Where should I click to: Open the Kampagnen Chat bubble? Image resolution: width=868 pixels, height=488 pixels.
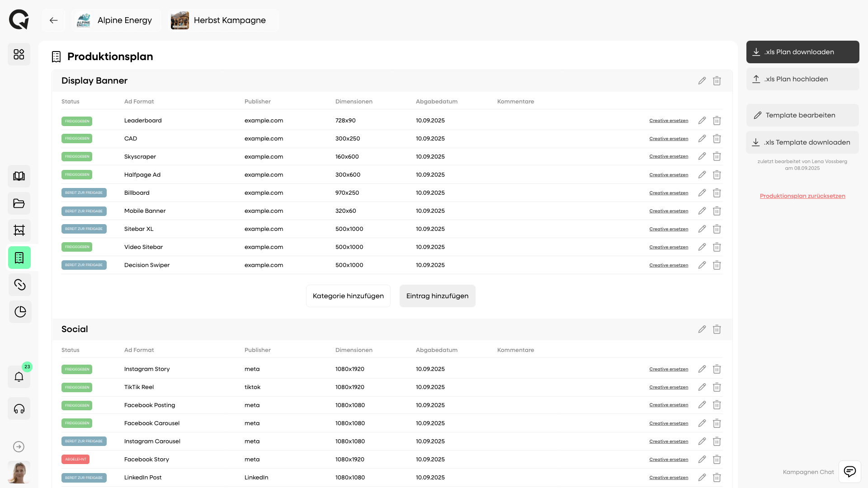click(849, 471)
